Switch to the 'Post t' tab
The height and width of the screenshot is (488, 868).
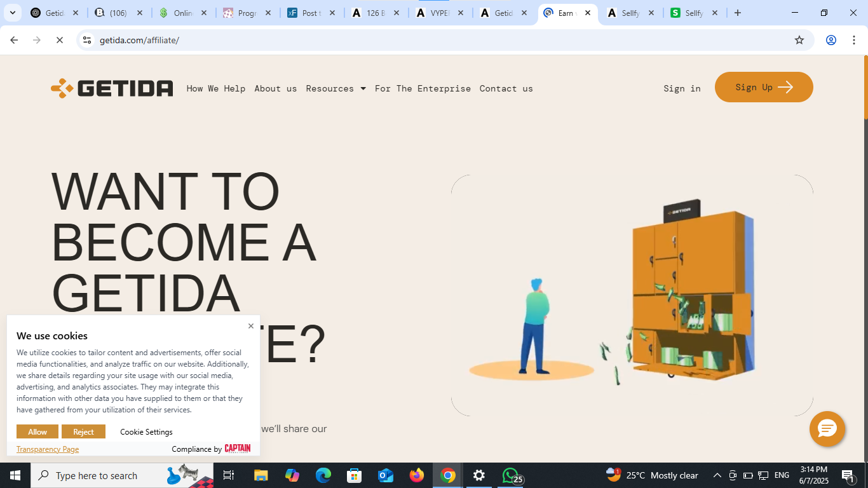[311, 13]
